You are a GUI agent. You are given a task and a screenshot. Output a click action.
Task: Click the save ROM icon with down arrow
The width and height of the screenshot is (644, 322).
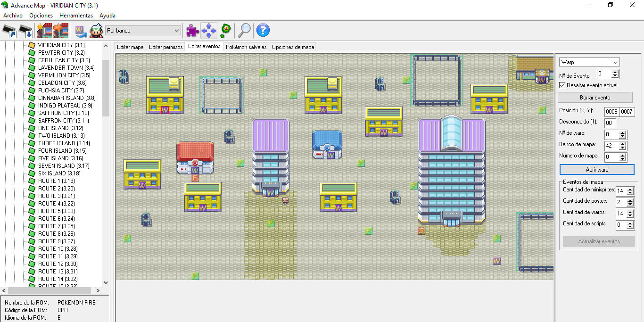tap(26, 31)
